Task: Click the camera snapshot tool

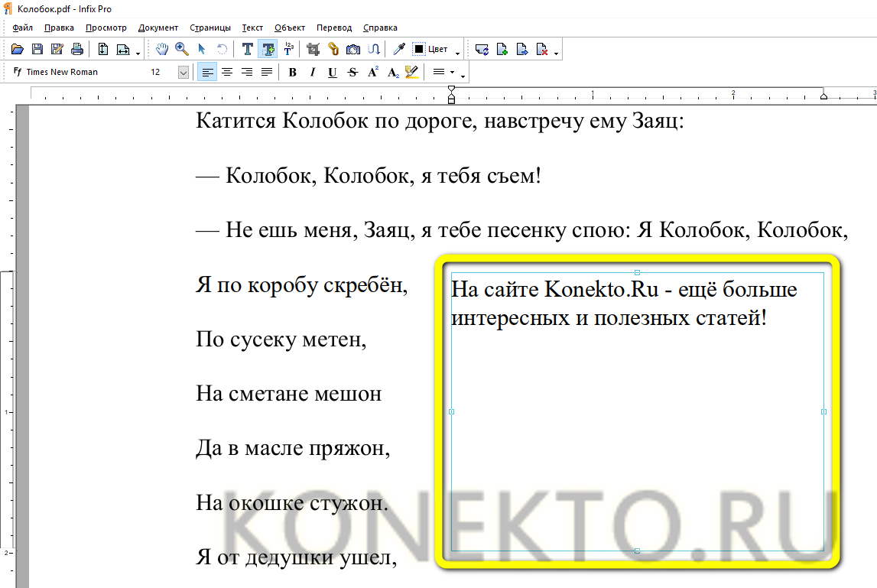Action: tap(353, 50)
